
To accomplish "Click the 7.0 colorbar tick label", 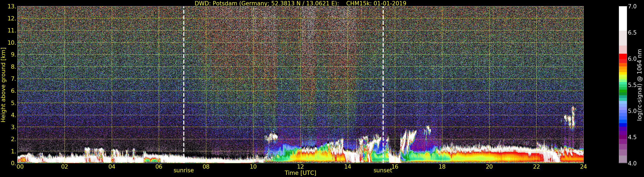I will [632, 6].
